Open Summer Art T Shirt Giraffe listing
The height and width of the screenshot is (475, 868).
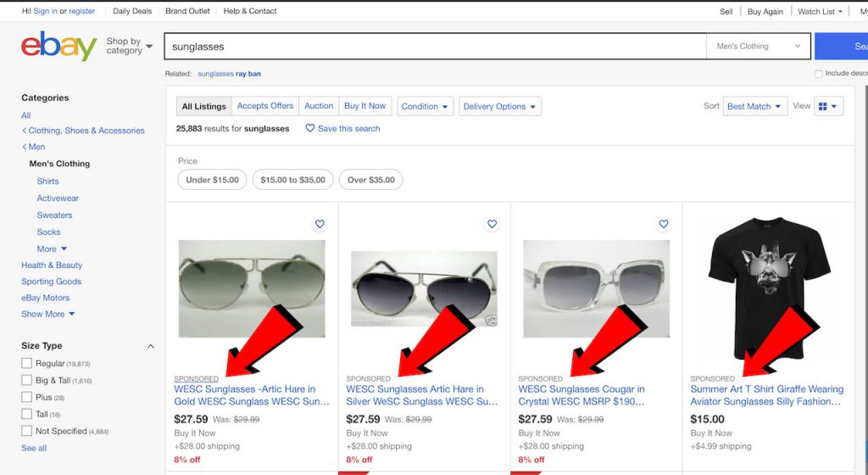click(767, 395)
